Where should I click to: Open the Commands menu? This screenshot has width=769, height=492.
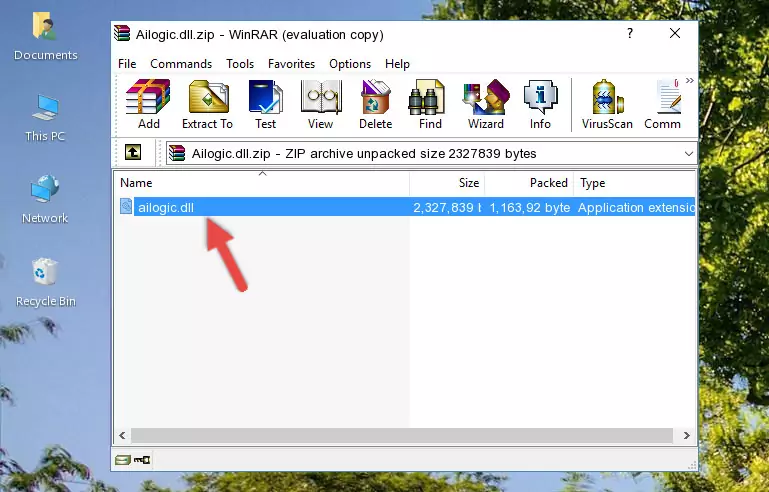[181, 64]
